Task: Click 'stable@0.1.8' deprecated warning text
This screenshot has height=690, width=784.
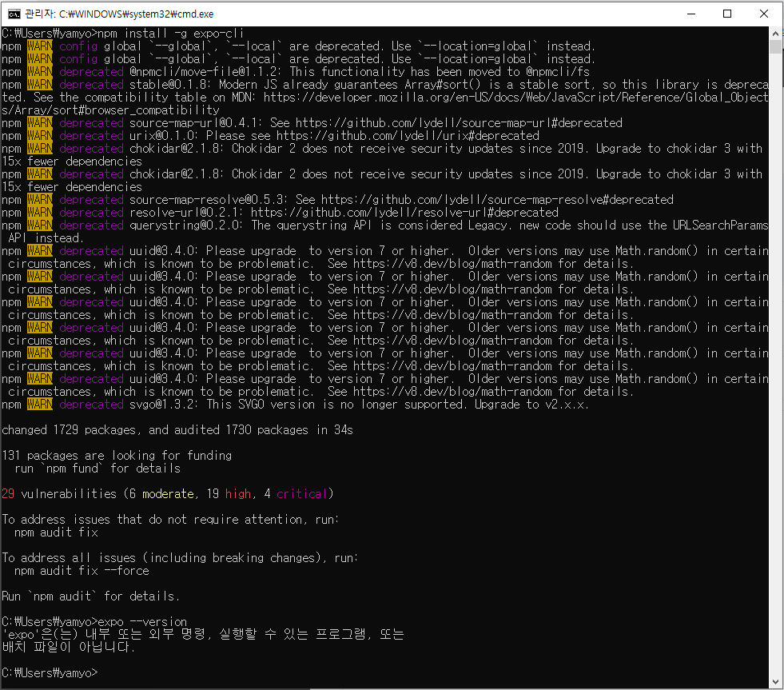Action: click(x=171, y=85)
